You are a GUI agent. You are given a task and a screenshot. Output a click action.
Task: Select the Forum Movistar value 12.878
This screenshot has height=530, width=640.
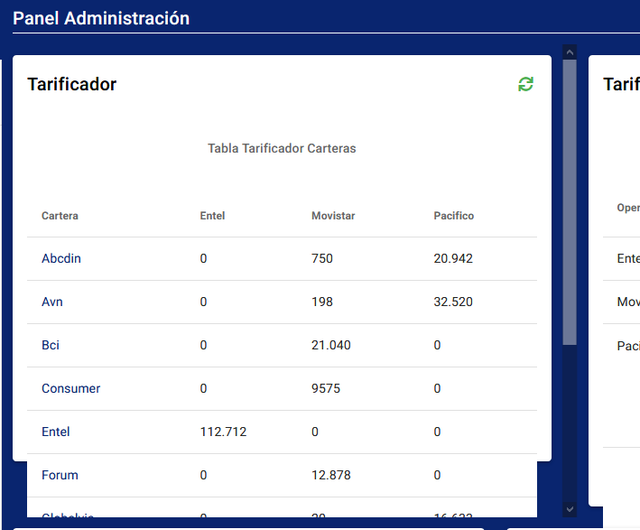pyautogui.click(x=331, y=475)
